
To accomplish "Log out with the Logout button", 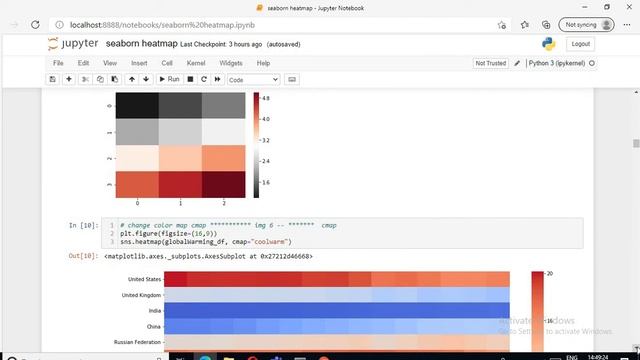I will click(x=580, y=44).
